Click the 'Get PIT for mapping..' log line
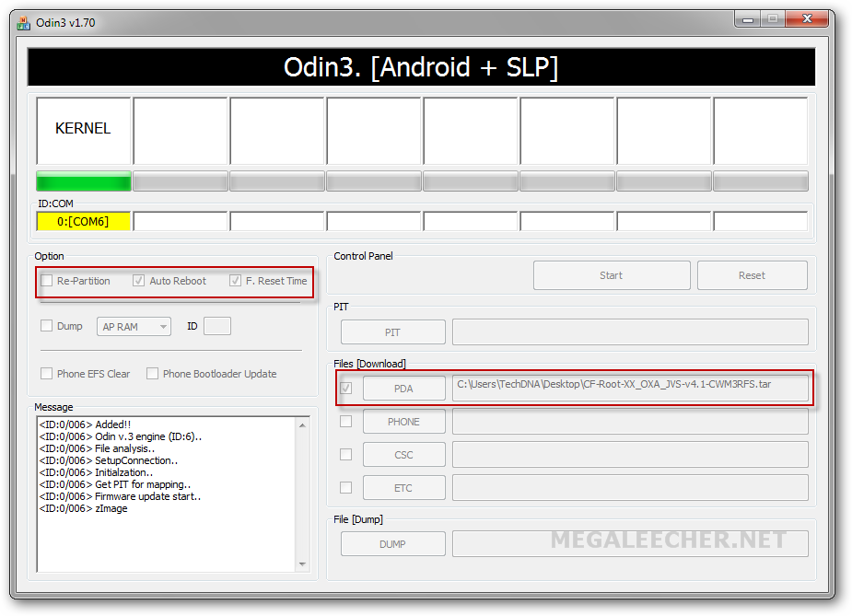 click(x=115, y=484)
